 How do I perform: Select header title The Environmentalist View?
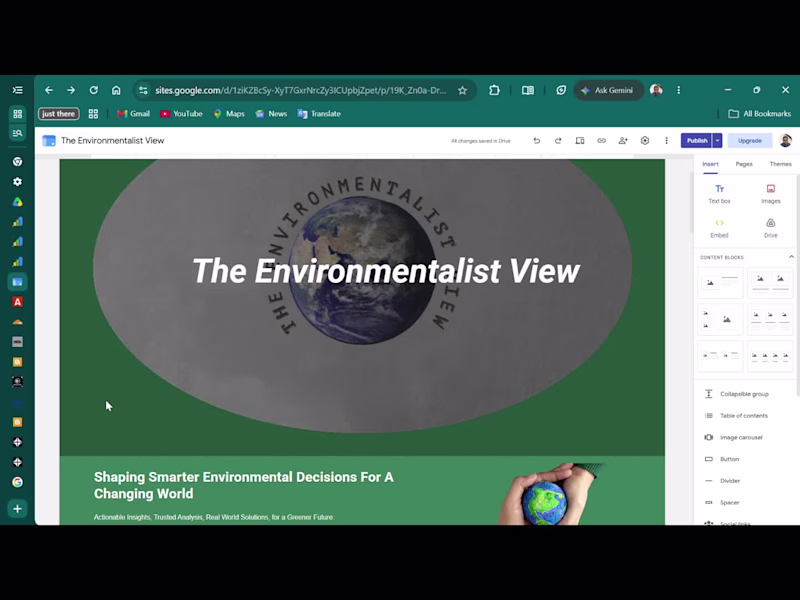386,271
